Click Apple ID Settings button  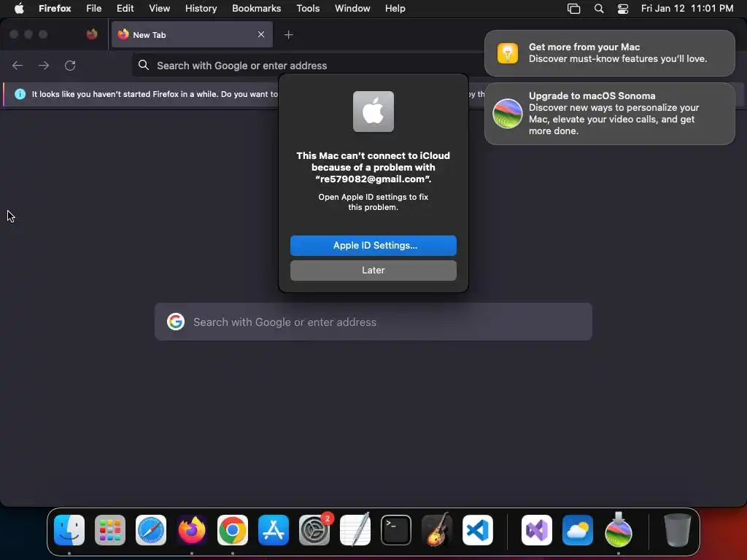click(x=373, y=245)
